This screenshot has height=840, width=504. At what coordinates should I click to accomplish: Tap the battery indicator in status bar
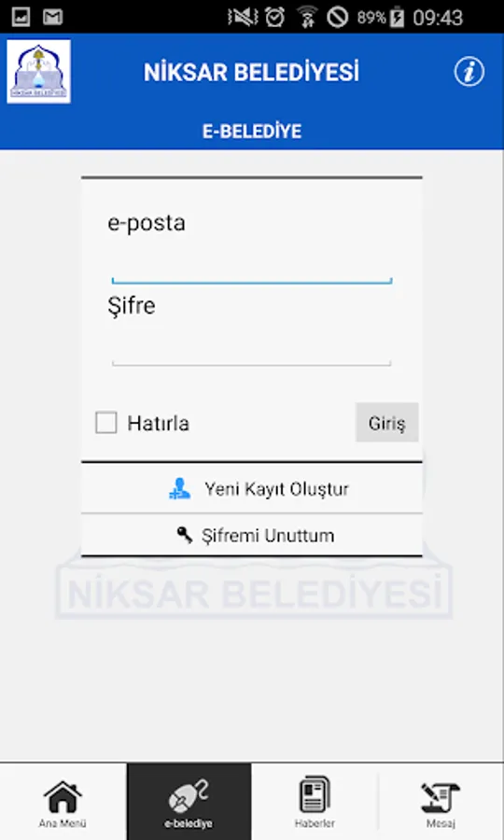[x=397, y=17]
